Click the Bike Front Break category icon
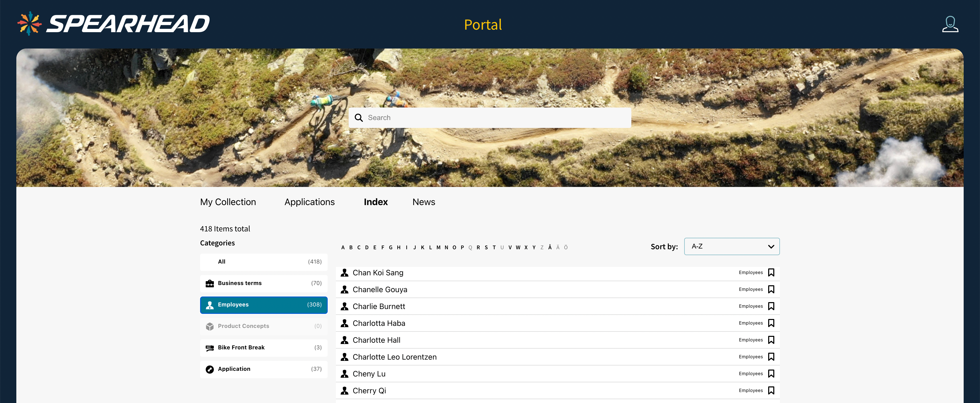 210,347
